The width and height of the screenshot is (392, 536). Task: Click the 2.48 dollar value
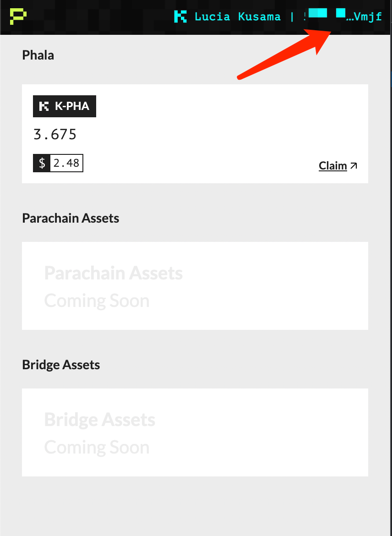pyautogui.click(x=66, y=163)
